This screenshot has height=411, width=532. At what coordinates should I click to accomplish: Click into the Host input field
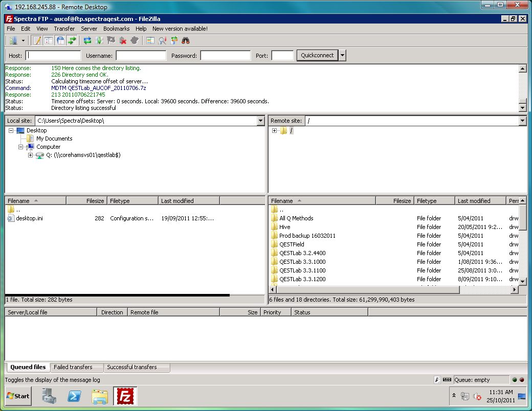[x=54, y=55]
